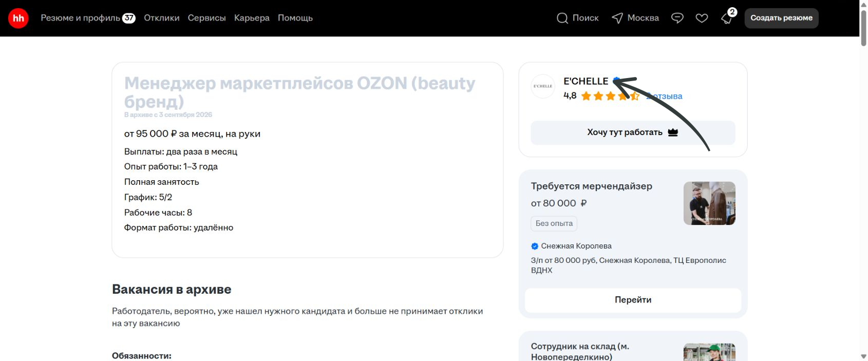Open the Отклики menu item

pos(162,18)
